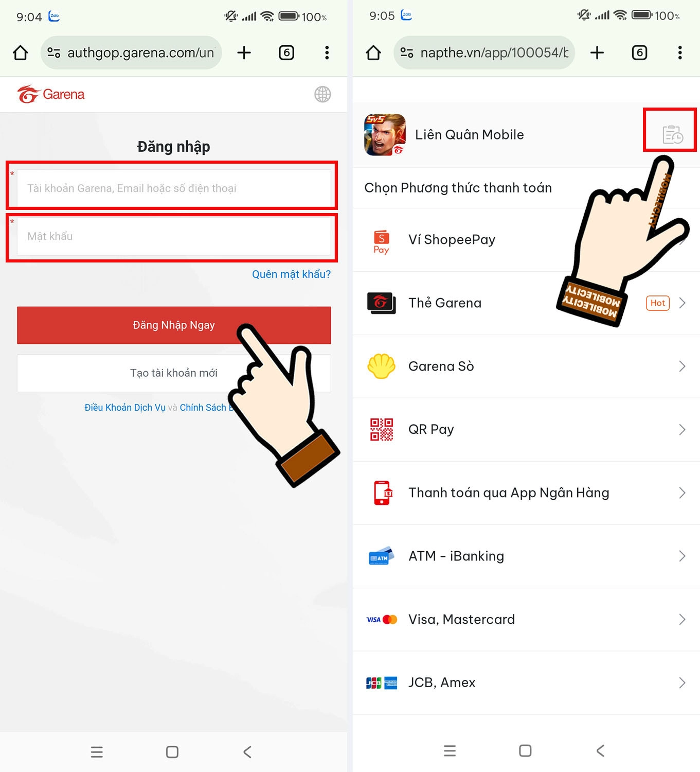Choose Ví ShopeePay payment method
Viewport: 700px width, 772px height.
pyautogui.click(x=526, y=240)
